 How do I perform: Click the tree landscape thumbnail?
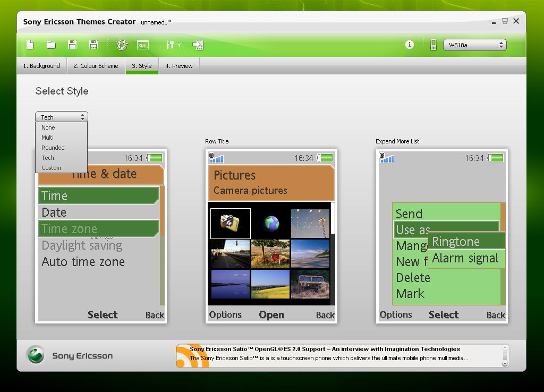270,254
